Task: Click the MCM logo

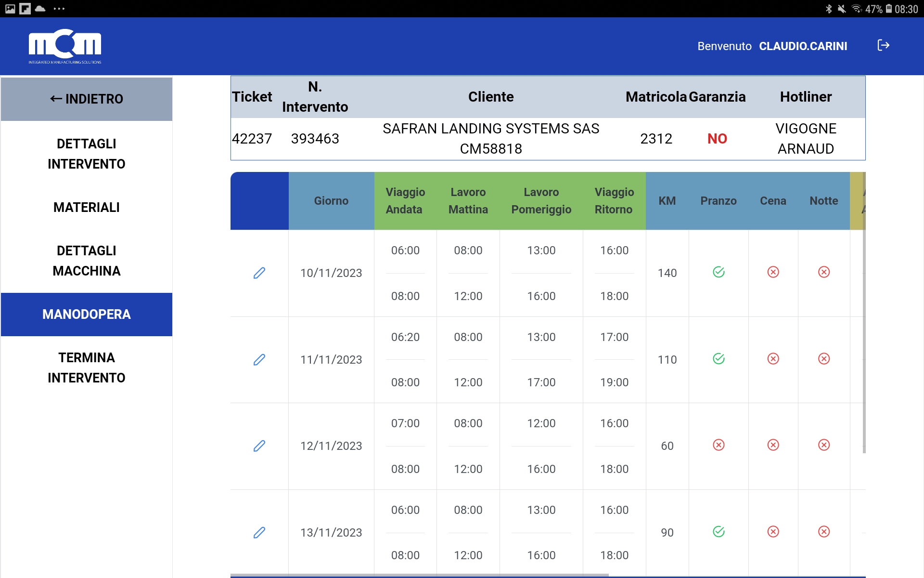Action: [65, 46]
